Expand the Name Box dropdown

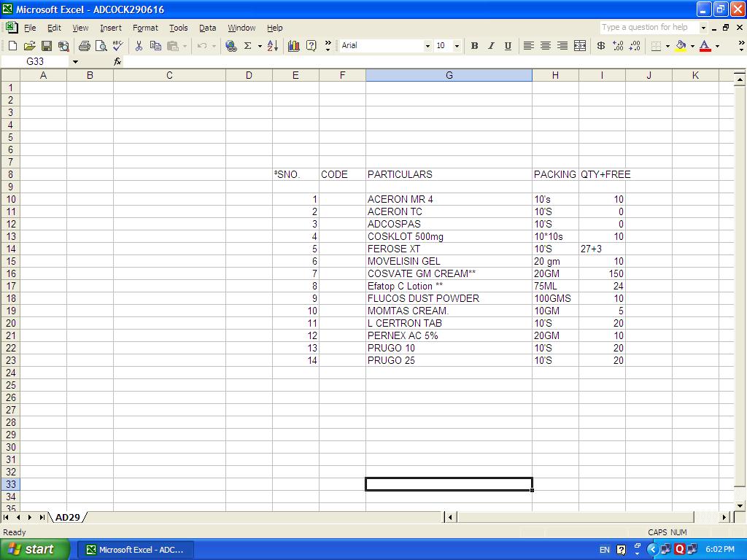(x=75, y=61)
